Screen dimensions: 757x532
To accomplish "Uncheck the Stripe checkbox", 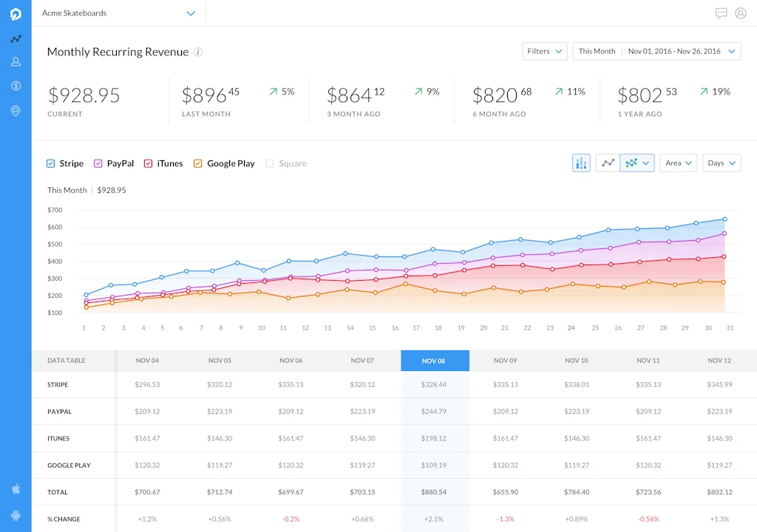I will tap(51, 163).
